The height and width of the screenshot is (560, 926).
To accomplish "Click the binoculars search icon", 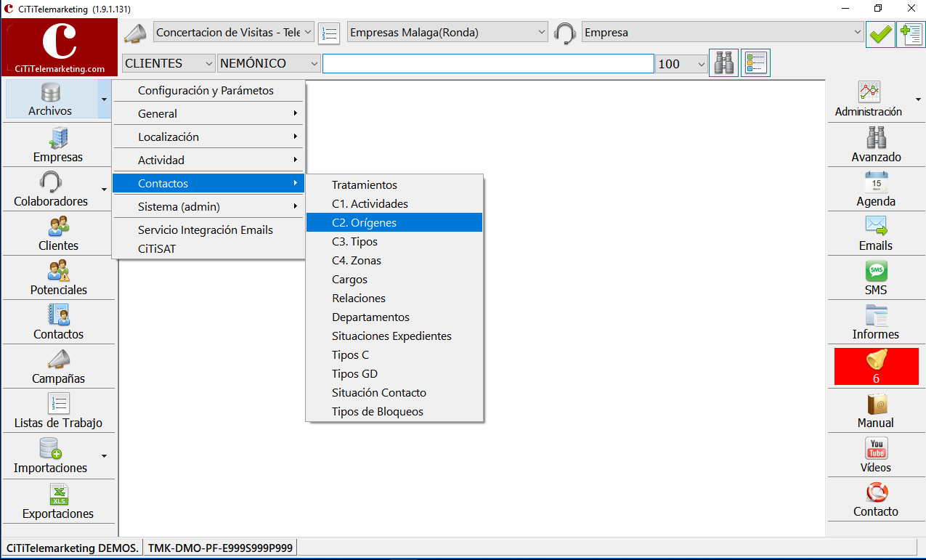I will pos(723,63).
